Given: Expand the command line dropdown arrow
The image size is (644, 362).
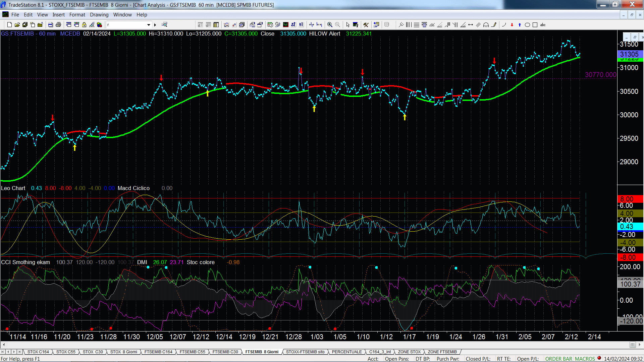Looking at the screenshot, I should 149,25.
